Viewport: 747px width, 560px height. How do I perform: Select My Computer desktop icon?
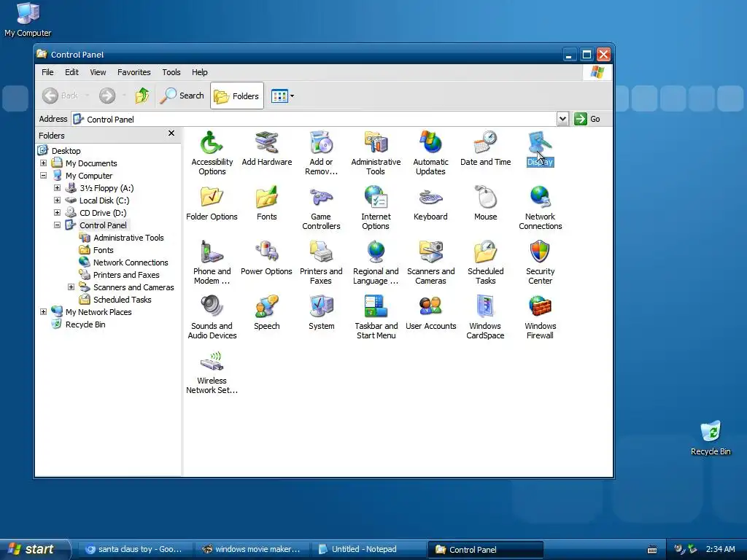click(x=28, y=20)
